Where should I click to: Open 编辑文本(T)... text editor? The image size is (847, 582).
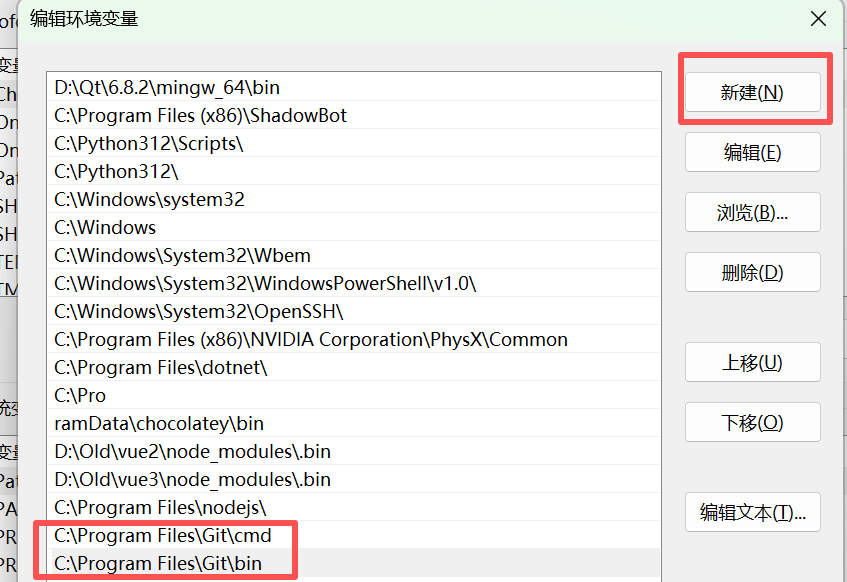752,512
